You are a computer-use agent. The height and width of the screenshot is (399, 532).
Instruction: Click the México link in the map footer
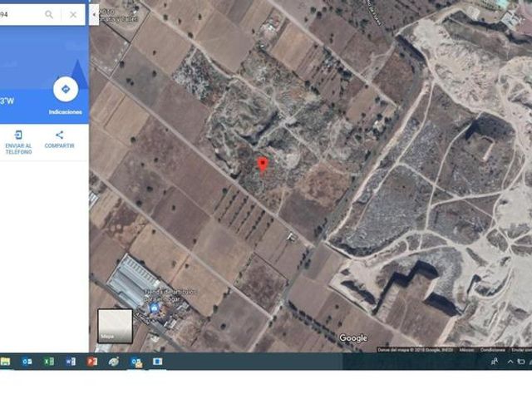pyautogui.click(x=466, y=350)
